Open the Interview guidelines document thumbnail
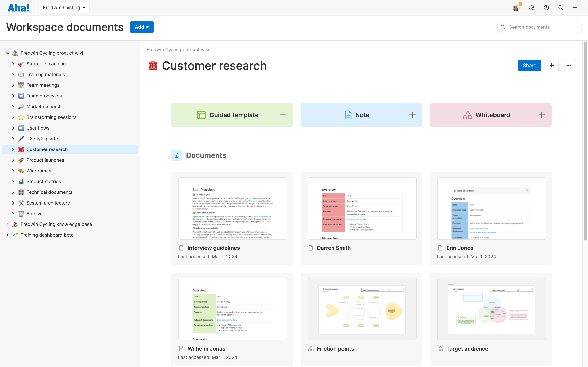This screenshot has width=588, height=367. pyautogui.click(x=232, y=208)
